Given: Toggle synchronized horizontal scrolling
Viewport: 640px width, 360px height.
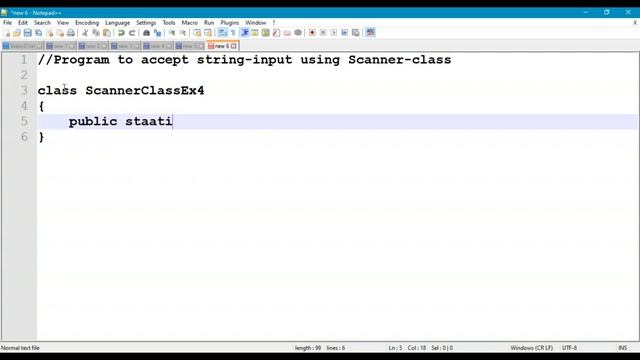Looking at the screenshot, I should tap(208, 33).
